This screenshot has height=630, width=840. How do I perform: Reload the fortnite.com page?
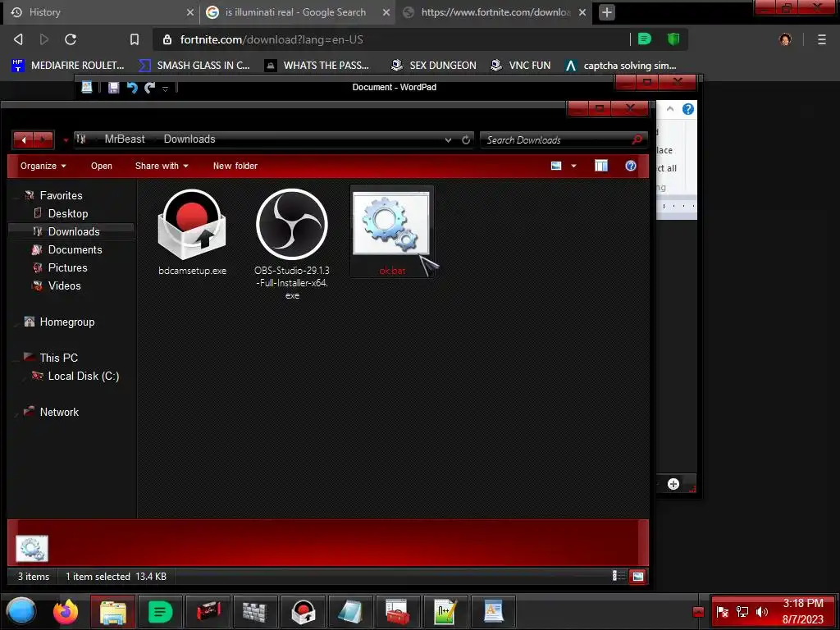71,39
